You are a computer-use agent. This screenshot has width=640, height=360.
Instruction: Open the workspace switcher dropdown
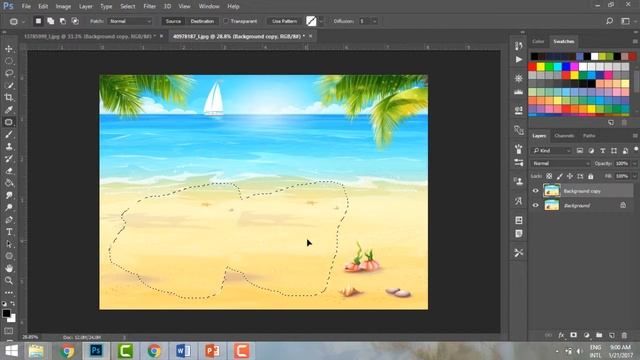click(625, 21)
